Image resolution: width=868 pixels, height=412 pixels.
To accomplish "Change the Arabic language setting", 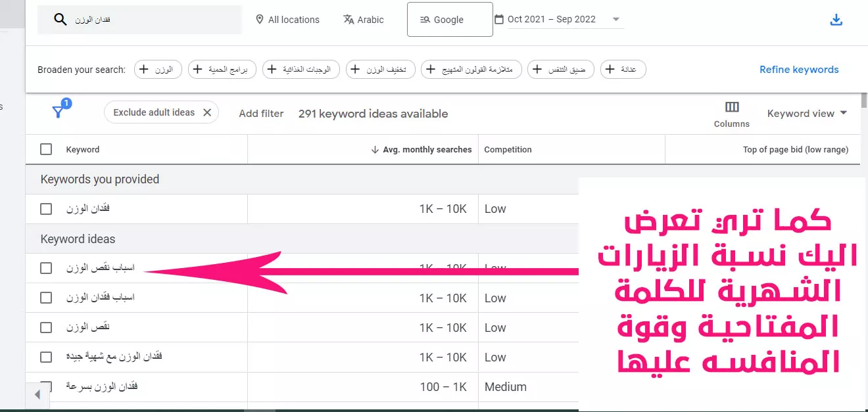I will tap(363, 20).
